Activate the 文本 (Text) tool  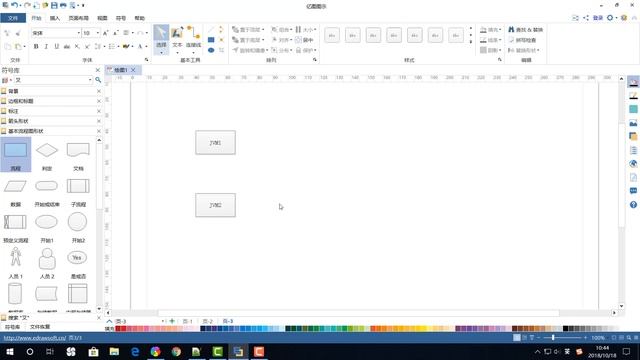[177, 38]
